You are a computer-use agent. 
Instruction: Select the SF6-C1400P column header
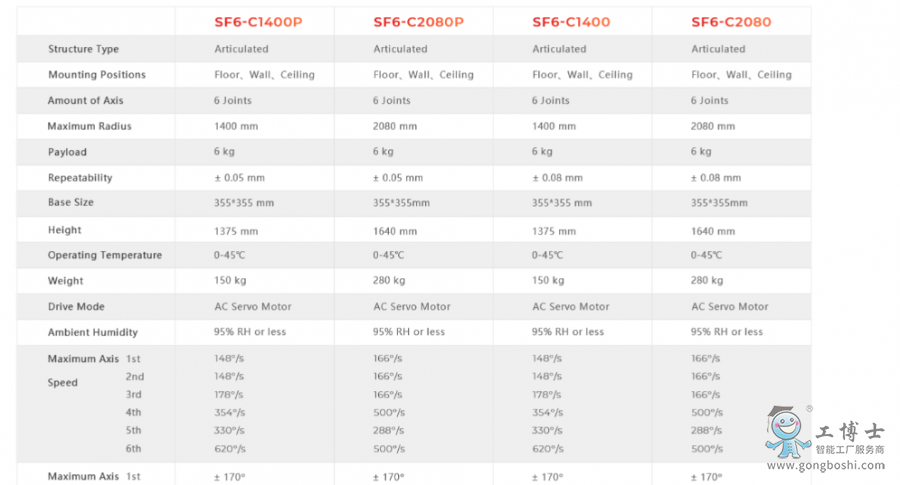(x=257, y=22)
